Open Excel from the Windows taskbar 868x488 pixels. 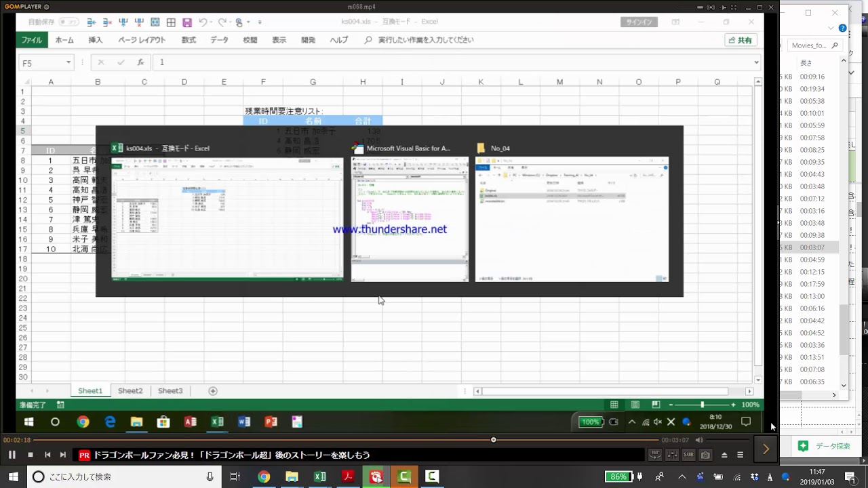319,477
